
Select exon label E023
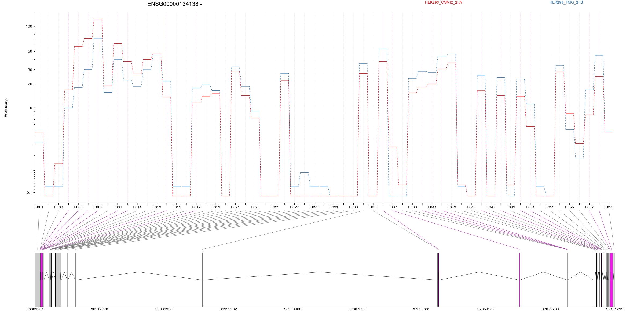(x=255, y=207)
